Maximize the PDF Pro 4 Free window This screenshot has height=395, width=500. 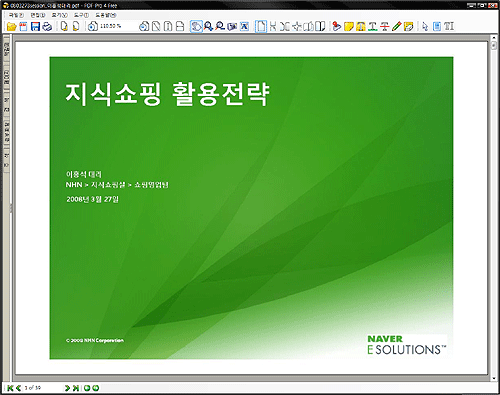tap(482, 5)
